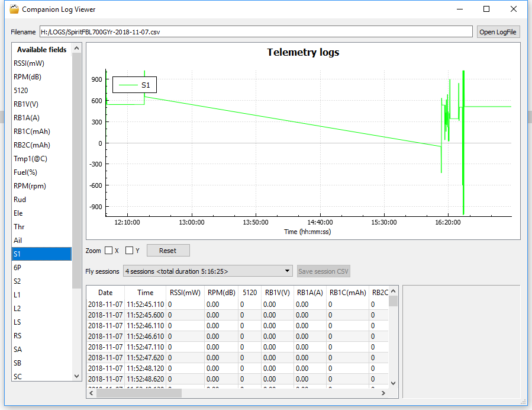
Task: Enable the Y zoom checkbox
Action: pos(130,251)
